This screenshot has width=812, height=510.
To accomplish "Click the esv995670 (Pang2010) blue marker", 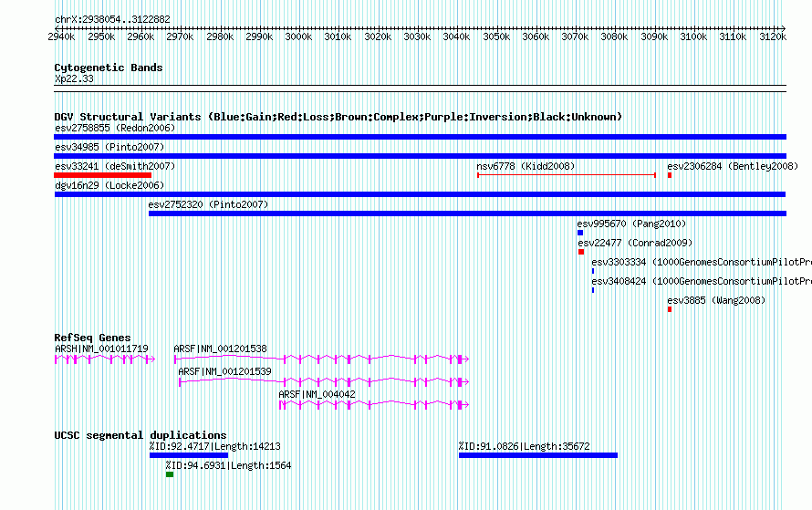I will coord(580,233).
